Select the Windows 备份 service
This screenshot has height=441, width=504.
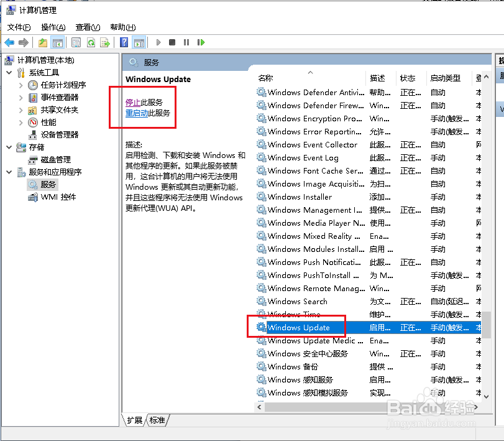(369, 367)
